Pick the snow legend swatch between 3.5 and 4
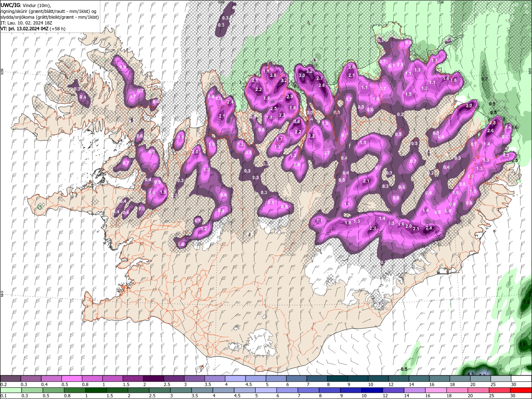Viewport: 532px width, 399px height. click(214, 379)
